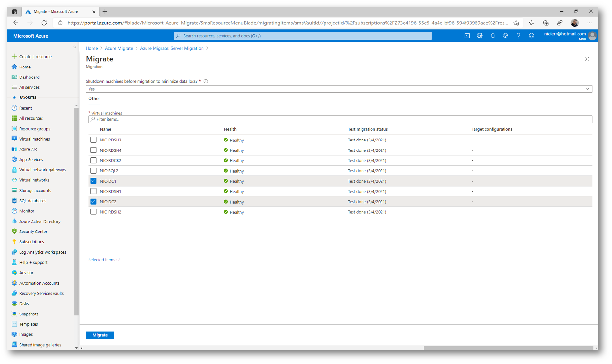Uncheck the NIC-DC1 checkbox
Viewport: 612px width, 364px height.
click(x=93, y=181)
